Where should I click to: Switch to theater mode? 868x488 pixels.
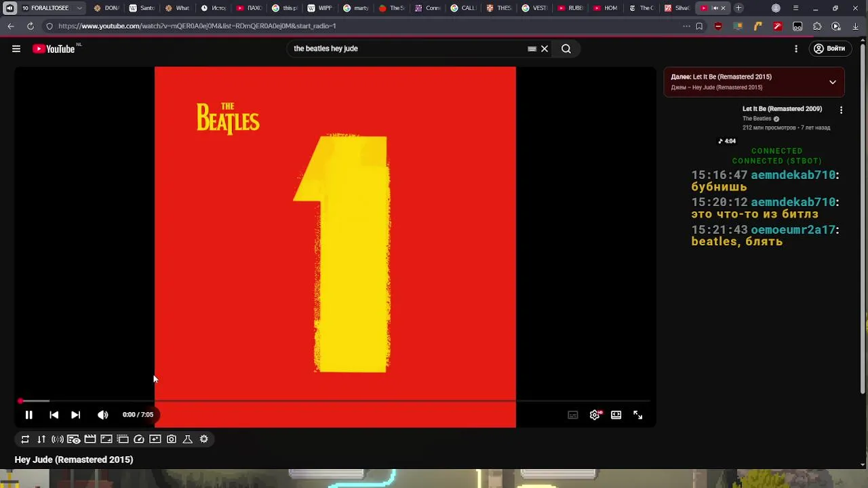pos(616,415)
